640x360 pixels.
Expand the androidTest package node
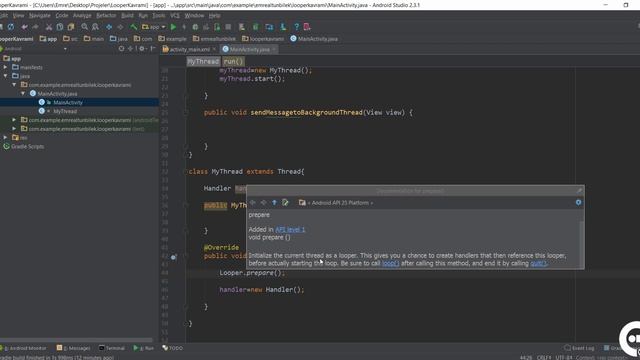tap(14, 120)
